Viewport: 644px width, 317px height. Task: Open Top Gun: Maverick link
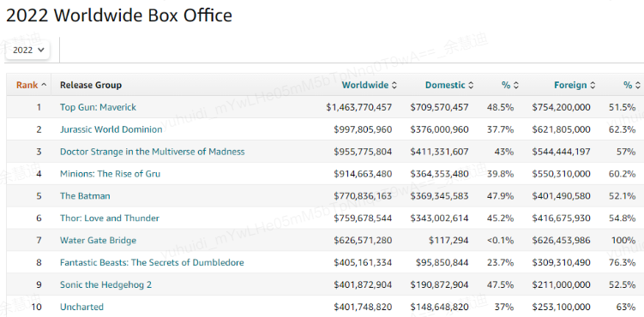coord(98,107)
